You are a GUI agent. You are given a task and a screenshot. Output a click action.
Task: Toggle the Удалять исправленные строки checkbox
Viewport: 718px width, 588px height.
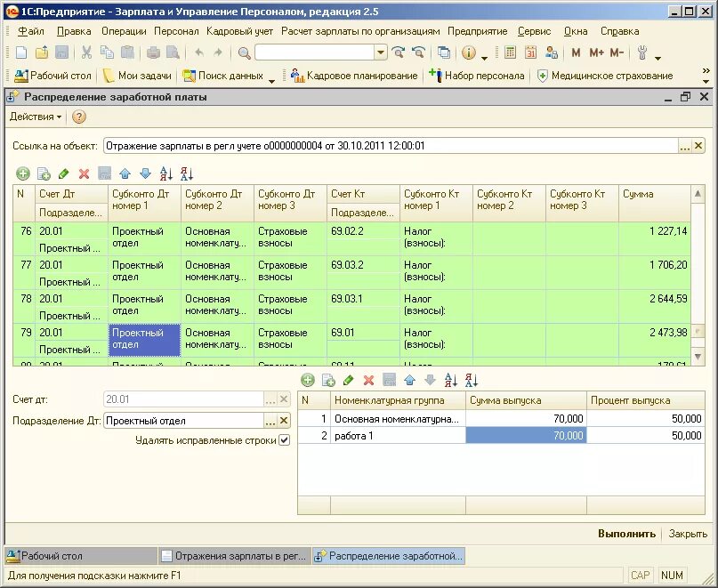[285, 440]
